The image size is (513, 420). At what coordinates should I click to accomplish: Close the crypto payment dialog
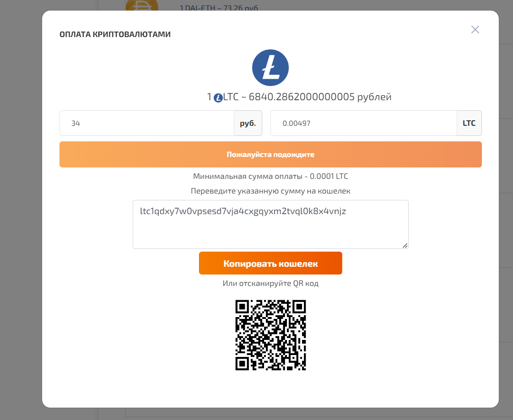(475, 30)
